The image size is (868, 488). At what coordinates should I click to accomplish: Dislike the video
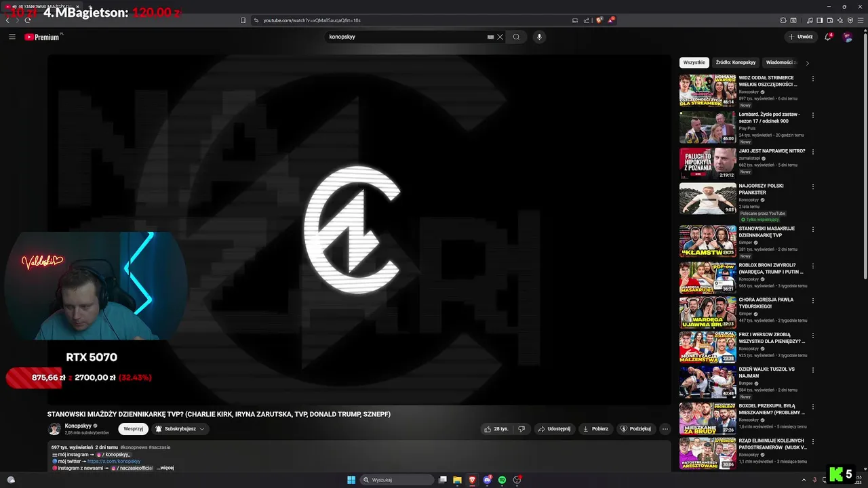(521, 428)
